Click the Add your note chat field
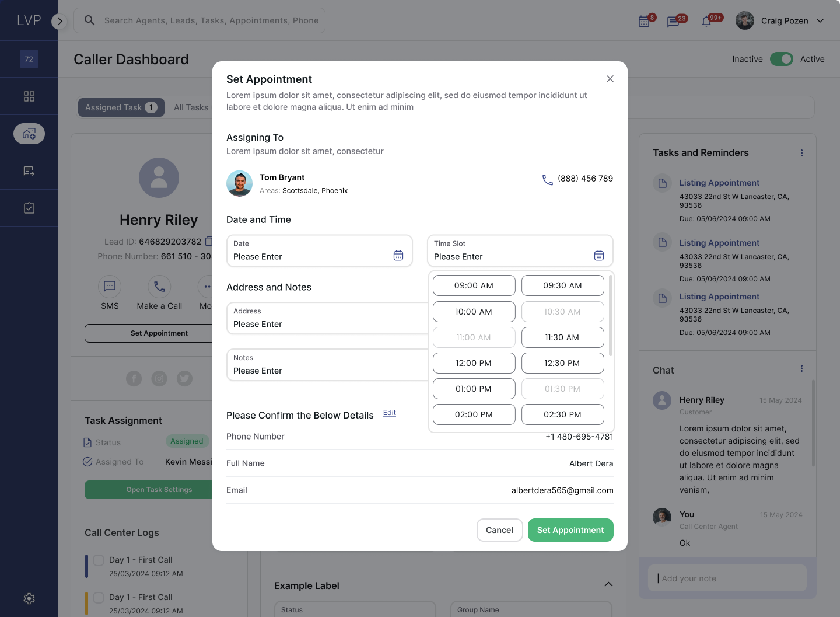Image resolution: width=840 pixels, height=617 pixels. (x=727, y=578)
